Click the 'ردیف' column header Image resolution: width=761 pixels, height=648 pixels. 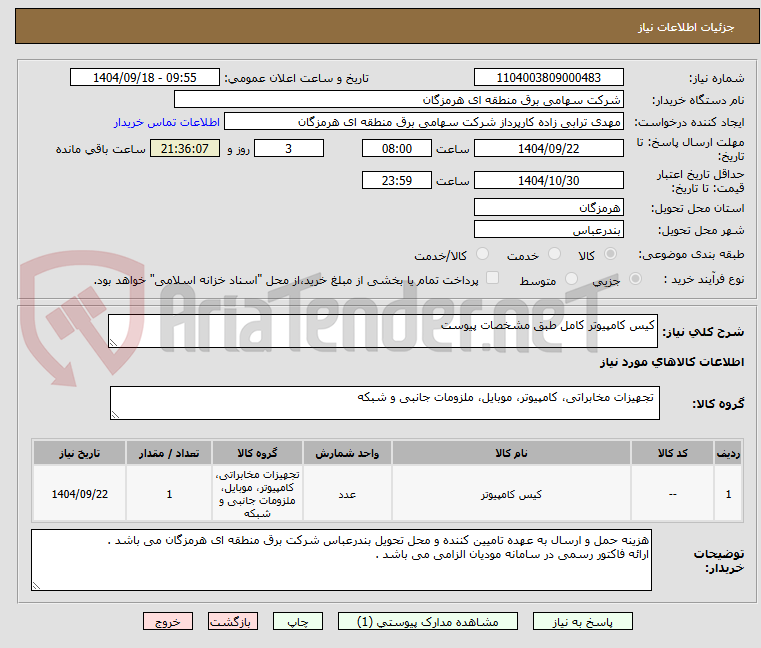pos(728,453)
